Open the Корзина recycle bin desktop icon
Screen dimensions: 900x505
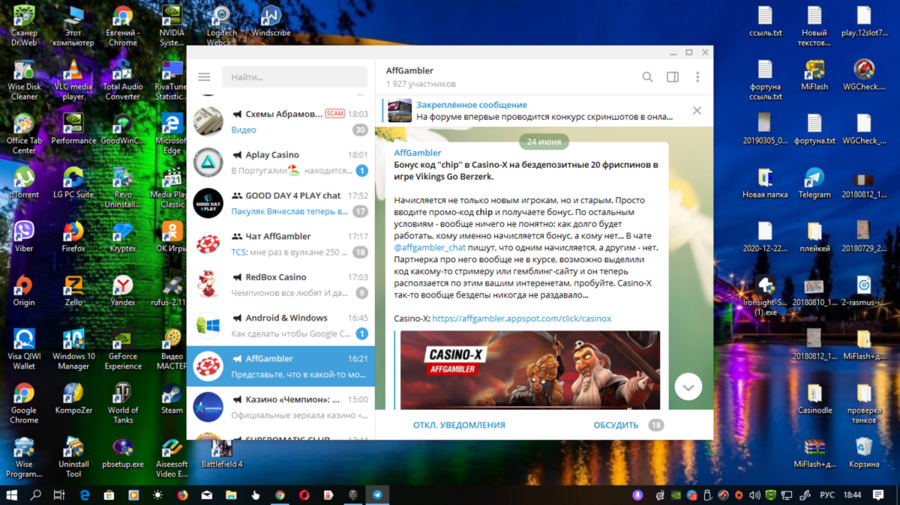coord(864,450)
